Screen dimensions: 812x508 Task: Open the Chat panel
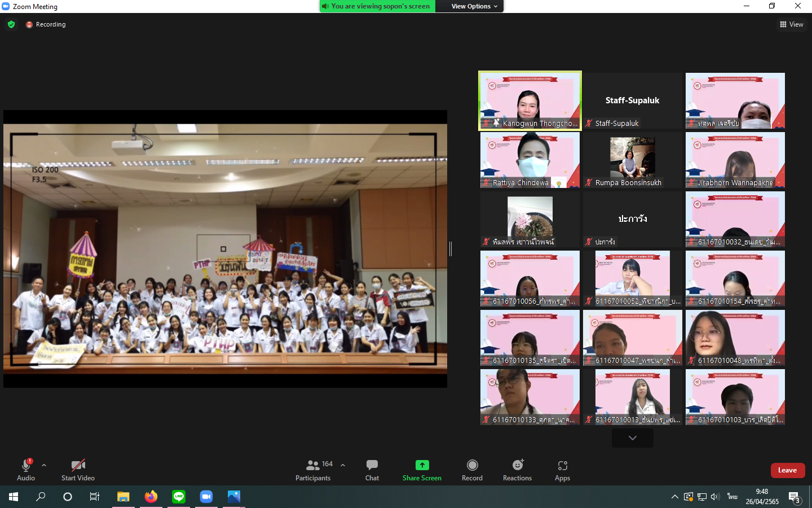tap(372, 469)
